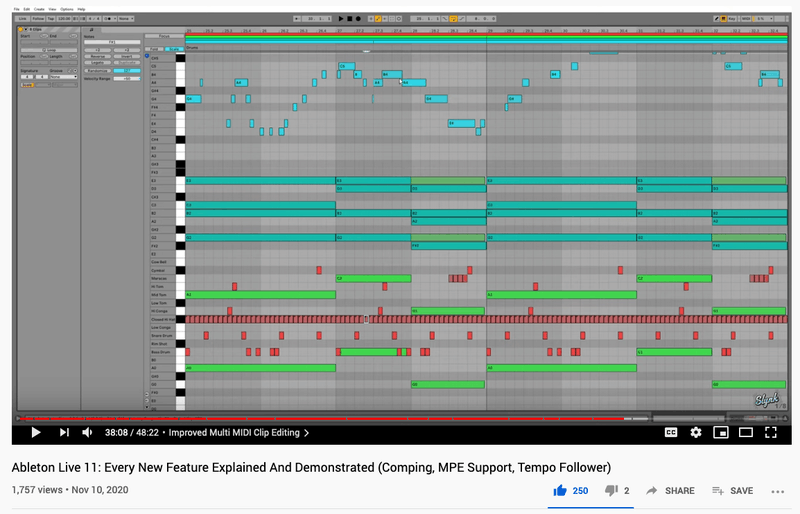Image resolution: width=800 pixels, height=514 pixels.
Task: Click the Loop button in clip panel
Action: [49, 50]
